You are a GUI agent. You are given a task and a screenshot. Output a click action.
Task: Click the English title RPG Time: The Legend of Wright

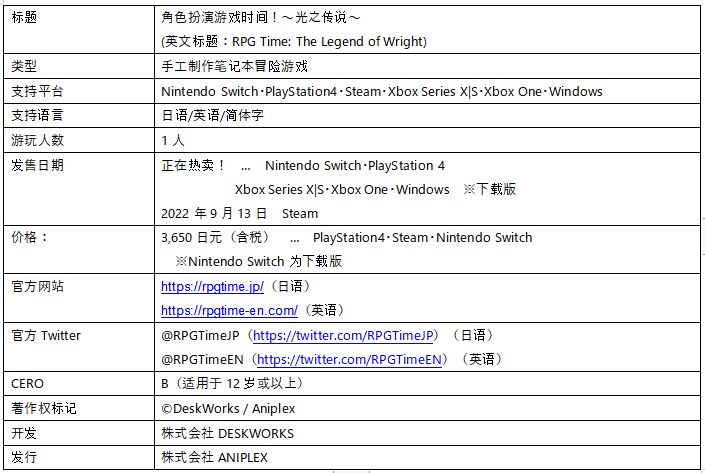click(x=327, y=41)
